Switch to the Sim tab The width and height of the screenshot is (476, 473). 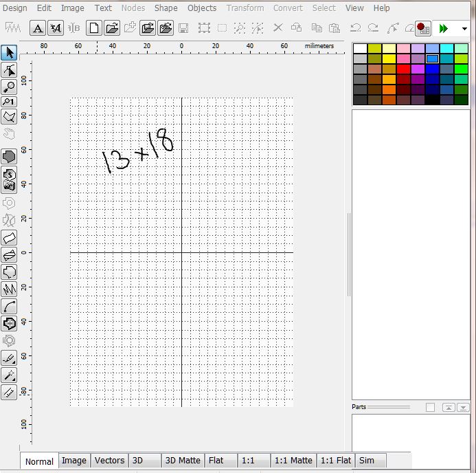click(367, 461)
